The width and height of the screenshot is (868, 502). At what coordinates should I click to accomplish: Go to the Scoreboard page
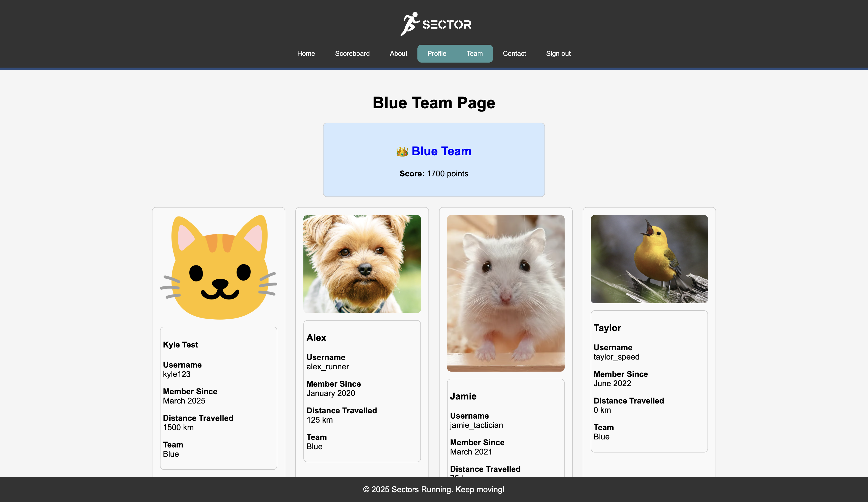352,54
